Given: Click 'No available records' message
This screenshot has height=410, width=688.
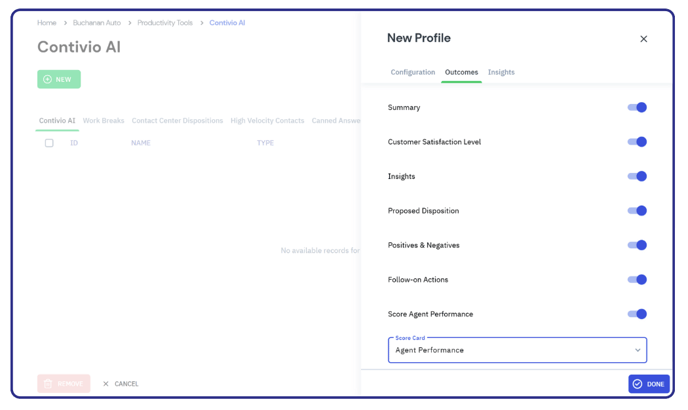Looking at the screenshot, I should [x=320, y=251].
